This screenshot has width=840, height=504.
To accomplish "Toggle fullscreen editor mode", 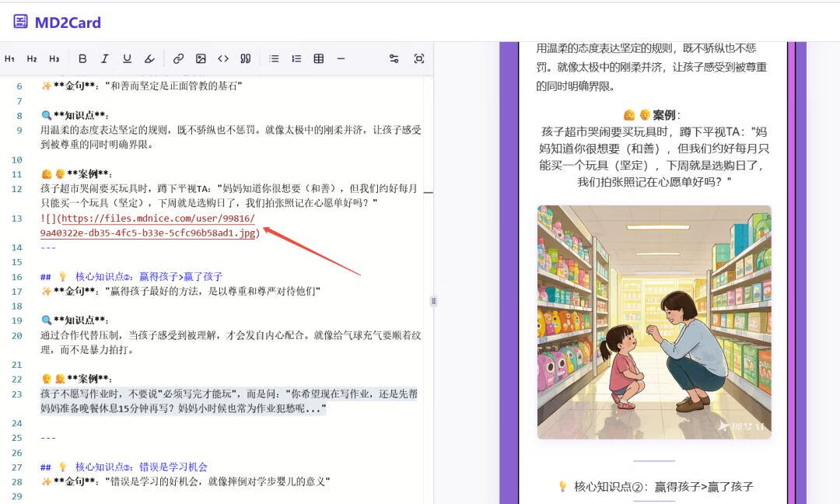I will pos(419,58).
